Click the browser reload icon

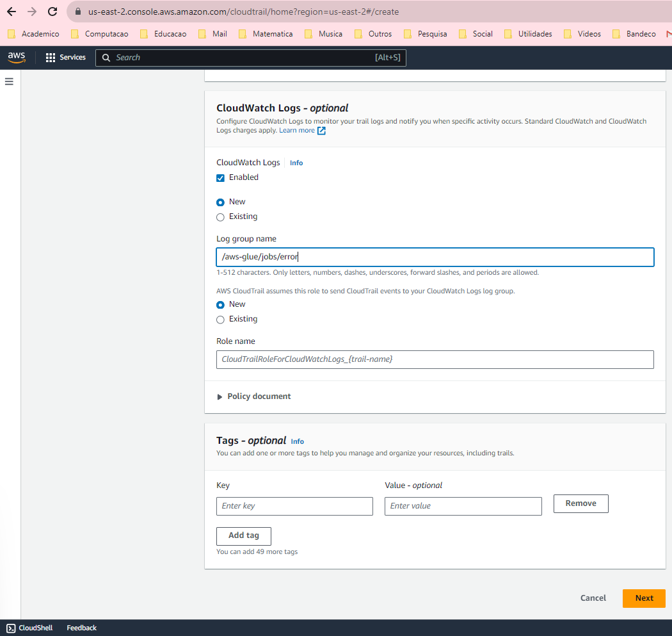pyautogui.click(x=52, y=12)
